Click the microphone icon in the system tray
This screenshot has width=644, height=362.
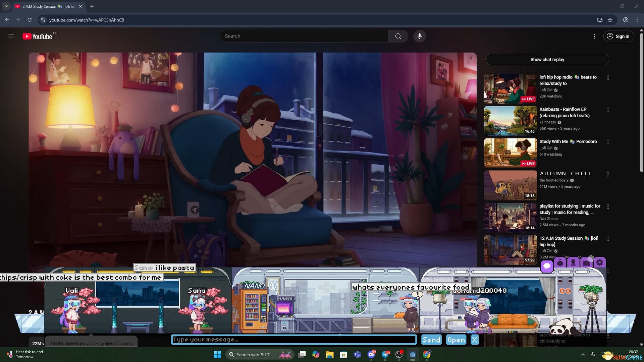click(x=593, y=354)
